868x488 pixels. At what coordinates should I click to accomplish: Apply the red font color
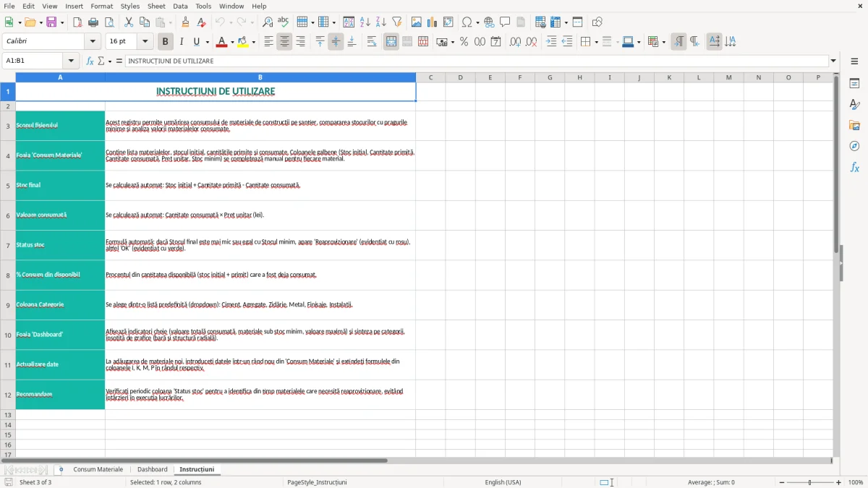tap(221, 42)
